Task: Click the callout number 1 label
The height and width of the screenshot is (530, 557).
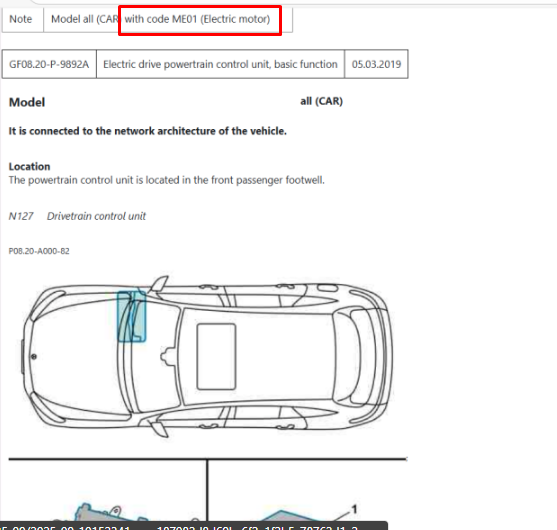Action: 354,509
